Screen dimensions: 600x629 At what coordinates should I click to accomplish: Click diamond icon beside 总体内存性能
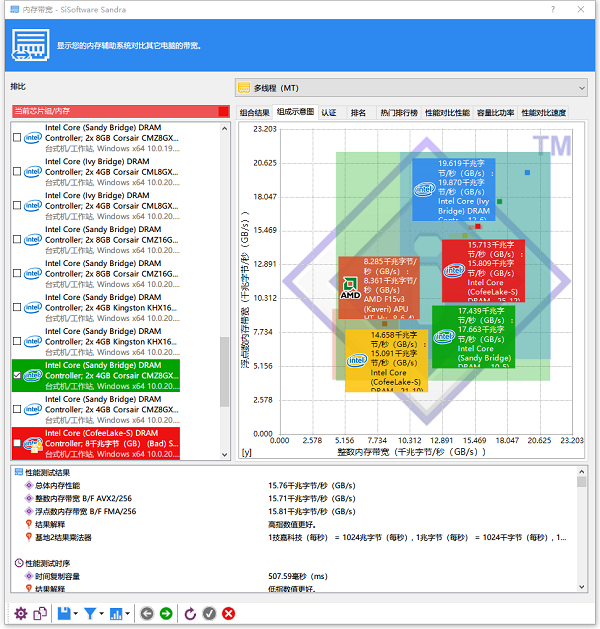click(28, 485)
